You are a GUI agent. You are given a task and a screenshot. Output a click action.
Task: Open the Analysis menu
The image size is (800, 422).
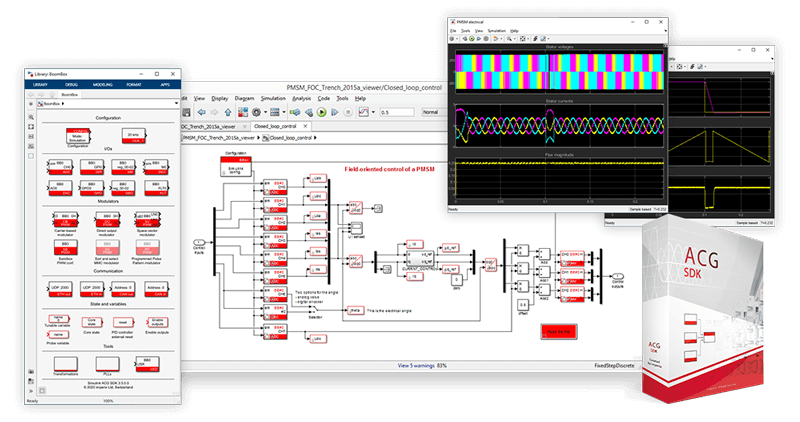pyautogui.click(x=303, y=98)
